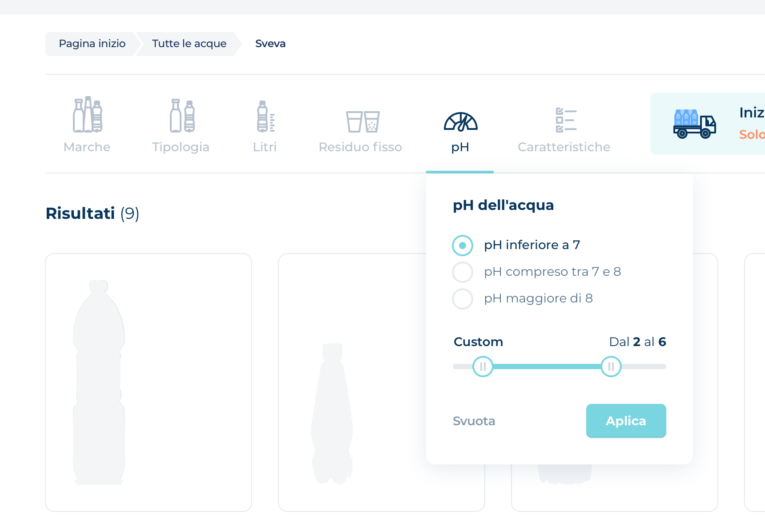Open the Residuo fisso glasses icon

click(x=362, y=121)
